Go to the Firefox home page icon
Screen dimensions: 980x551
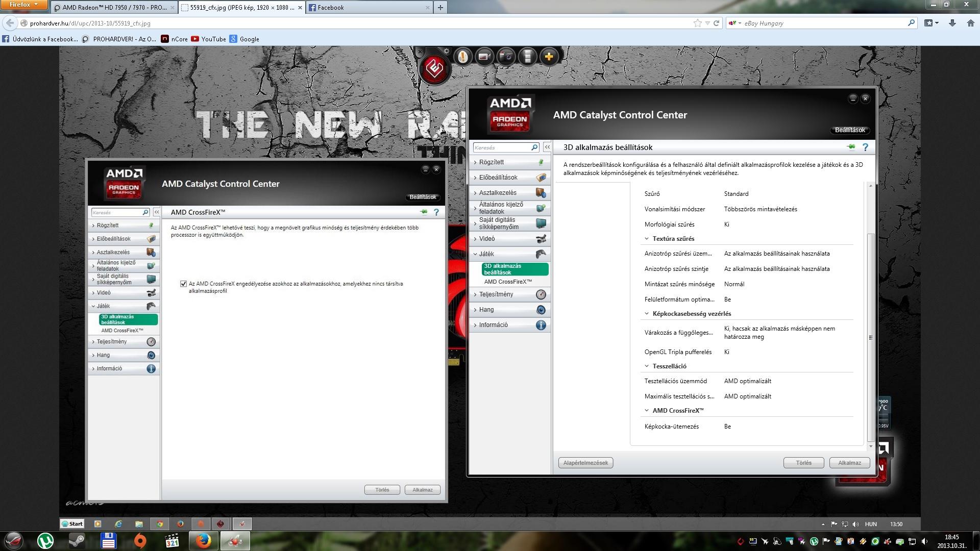[971, 23]
